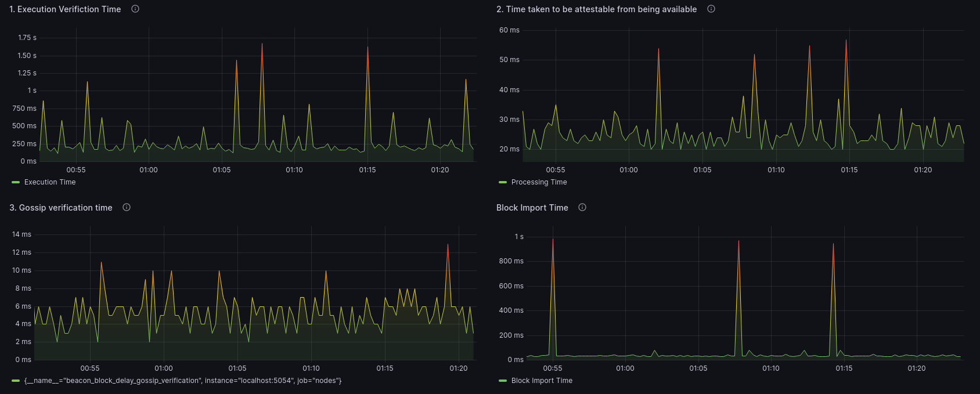Screen dimensions: 980x394
Task: Click the '1.50 s' y-axis label
Action: [x=27, y=56]
